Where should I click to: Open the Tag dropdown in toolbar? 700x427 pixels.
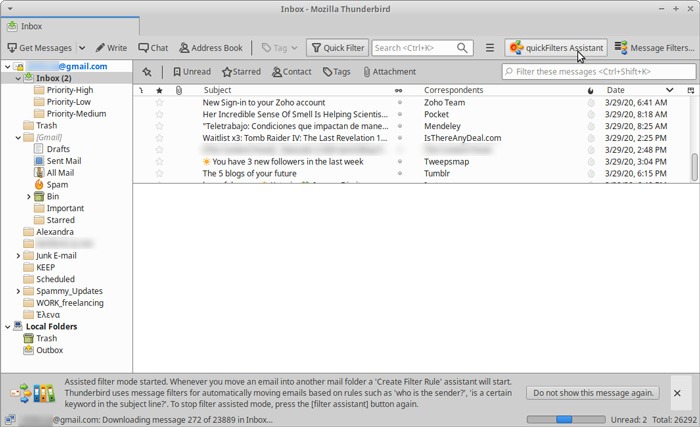[x=279, y=48]
